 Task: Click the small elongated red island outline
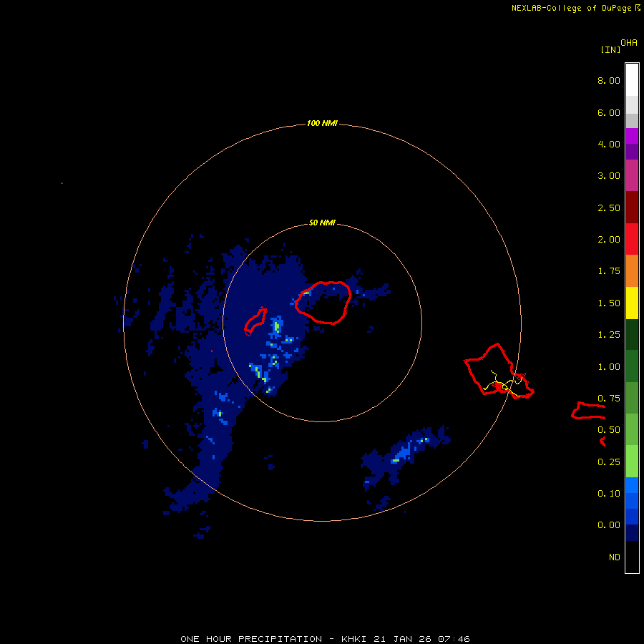pyautogui.click(x=255, y=321)
